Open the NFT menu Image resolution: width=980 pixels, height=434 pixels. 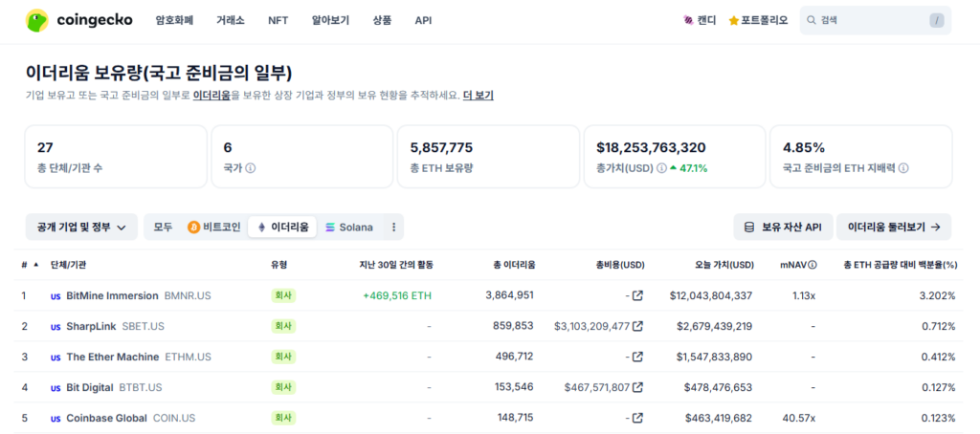(278, 20)
